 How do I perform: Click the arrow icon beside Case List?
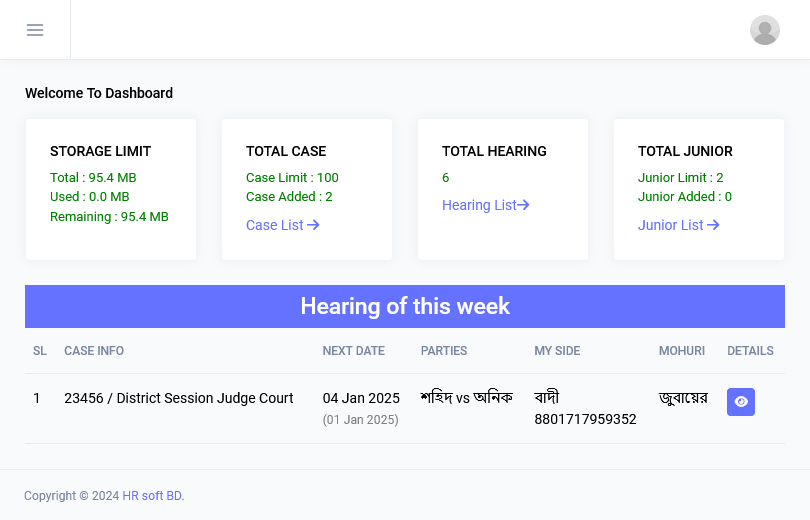[x=313, y=225]
